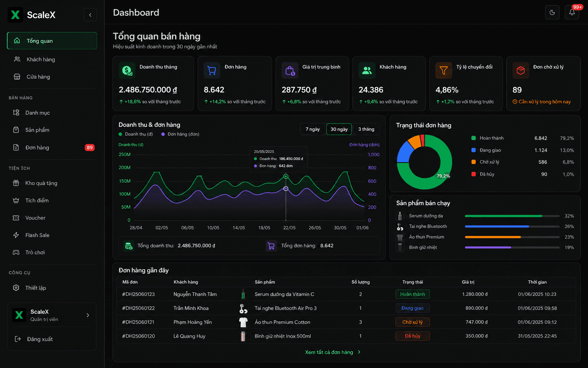Click the Đã hủy status badge
The width and height of the screenshot is (588, 368).
pyautogui.click(x=413, y=336)
